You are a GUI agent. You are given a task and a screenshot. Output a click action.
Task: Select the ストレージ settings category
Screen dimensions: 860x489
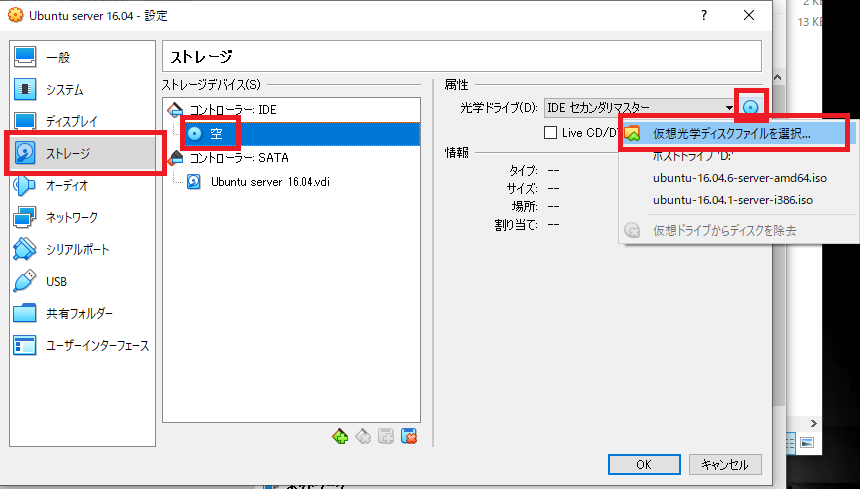(x=82, y=153)
